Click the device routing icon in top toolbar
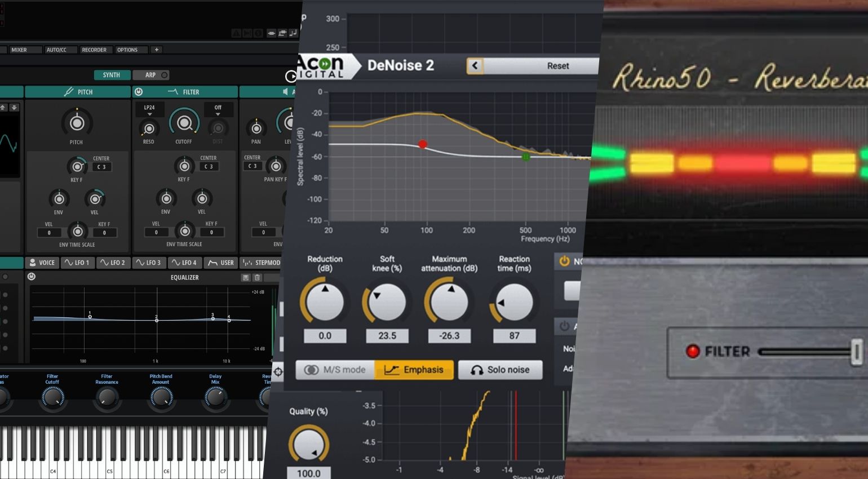Viewport: 868px width, 479px height. pyautogui.click(x=282, y=33)
